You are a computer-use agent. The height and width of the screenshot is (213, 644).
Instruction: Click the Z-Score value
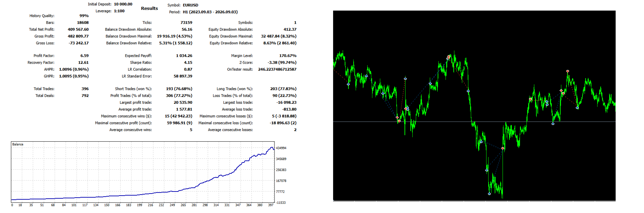pos(282,62)
